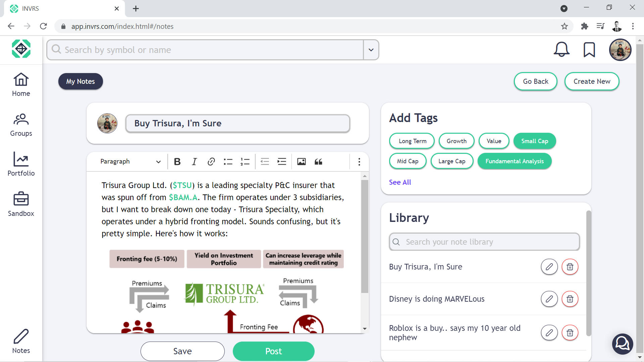This screenshot has width=644, height=362.
Task: Toggle bold formatting
Action: pos(177,162)
